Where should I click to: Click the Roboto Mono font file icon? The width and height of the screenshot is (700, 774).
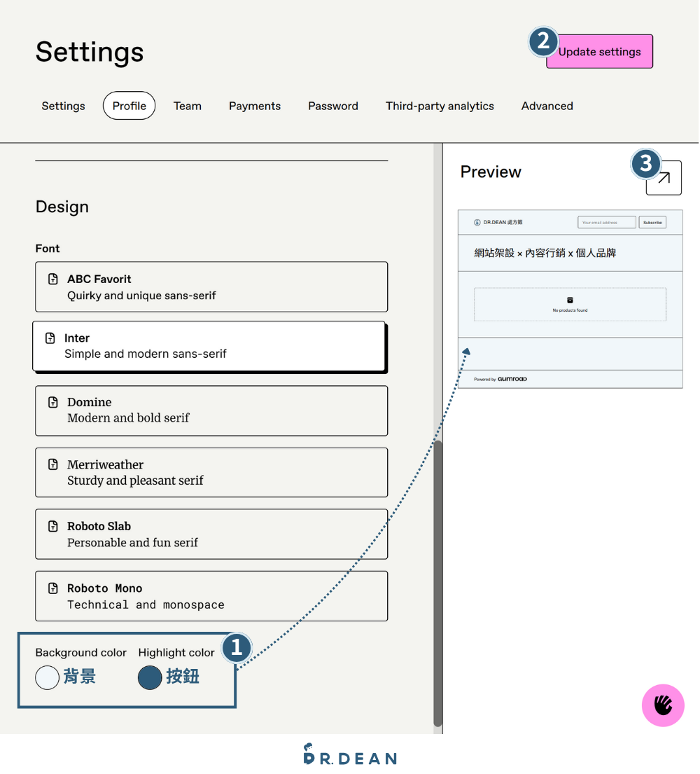pyautogui.click(x=53, y=588)
